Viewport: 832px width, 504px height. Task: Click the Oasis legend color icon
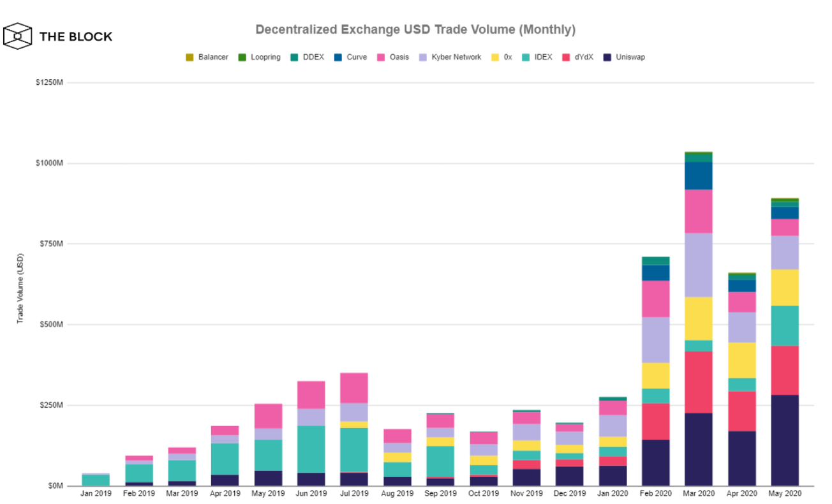tap(380, 57)
